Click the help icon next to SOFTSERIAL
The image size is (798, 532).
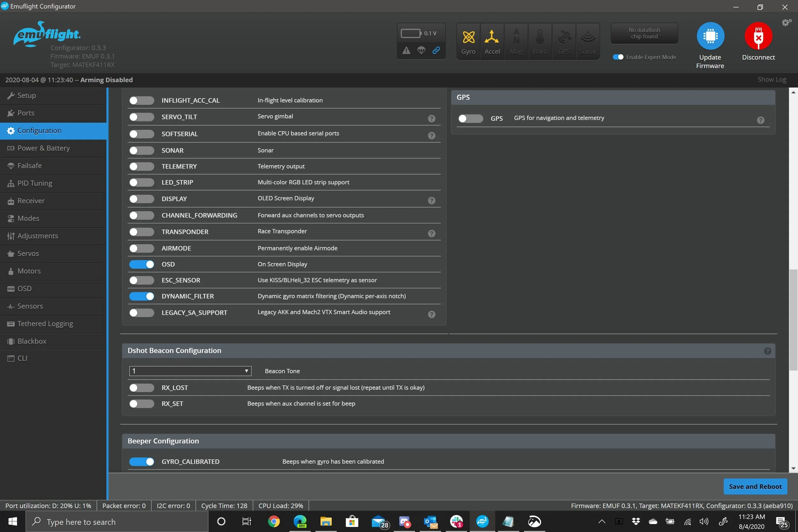(x=431, y=136)
